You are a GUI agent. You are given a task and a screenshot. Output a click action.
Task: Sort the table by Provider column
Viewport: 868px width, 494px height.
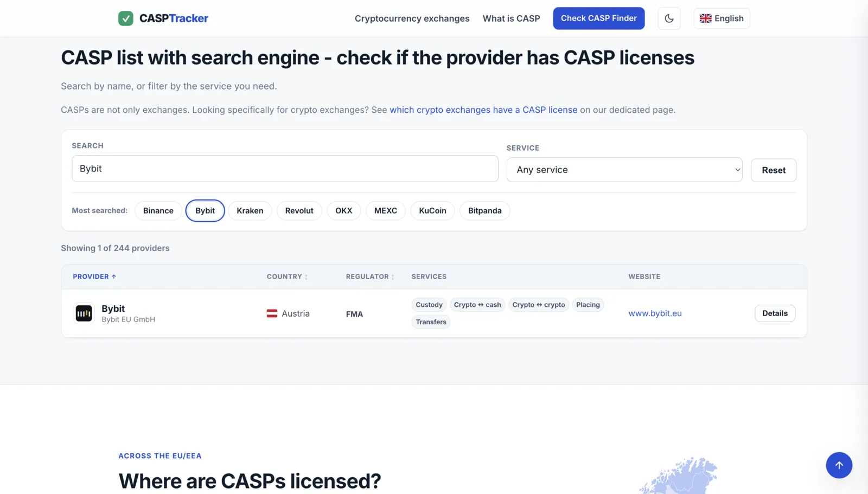click(94, 277)
